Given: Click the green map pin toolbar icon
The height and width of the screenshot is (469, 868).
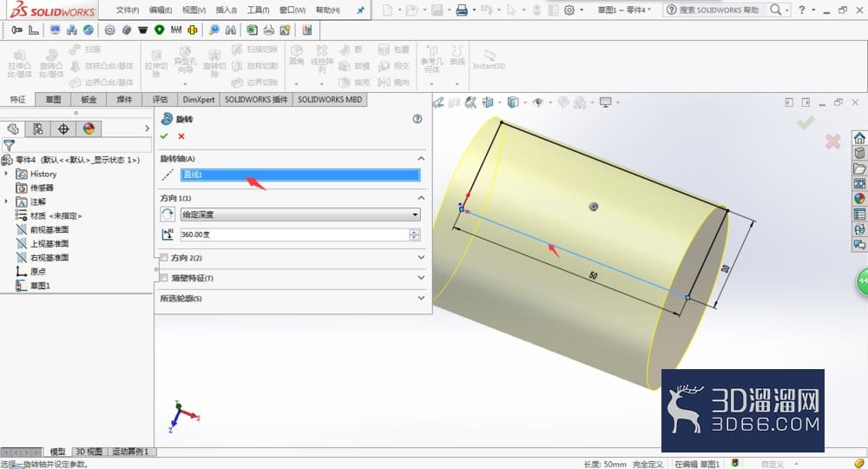Looking at the screenshot, I should pos(160,30).
